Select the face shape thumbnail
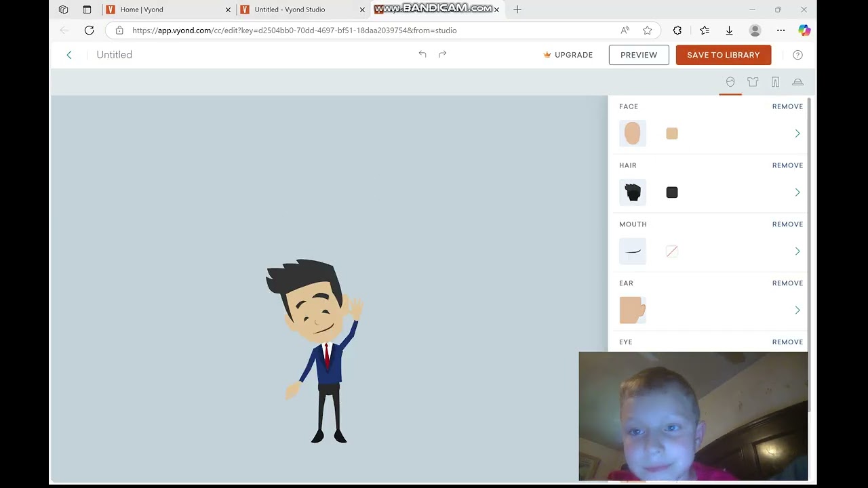Viewport: 868px width, 488px height. 633,134
